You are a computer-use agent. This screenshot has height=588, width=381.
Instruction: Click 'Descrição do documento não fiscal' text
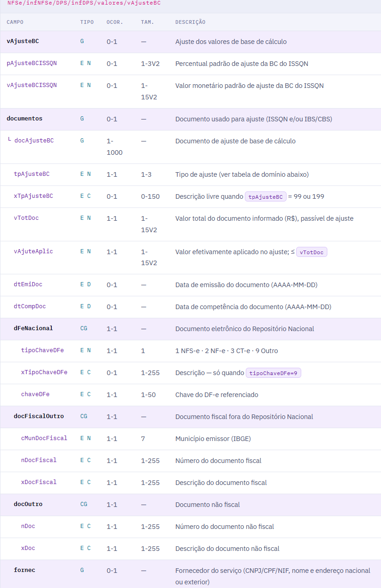[x=227, y=549]
